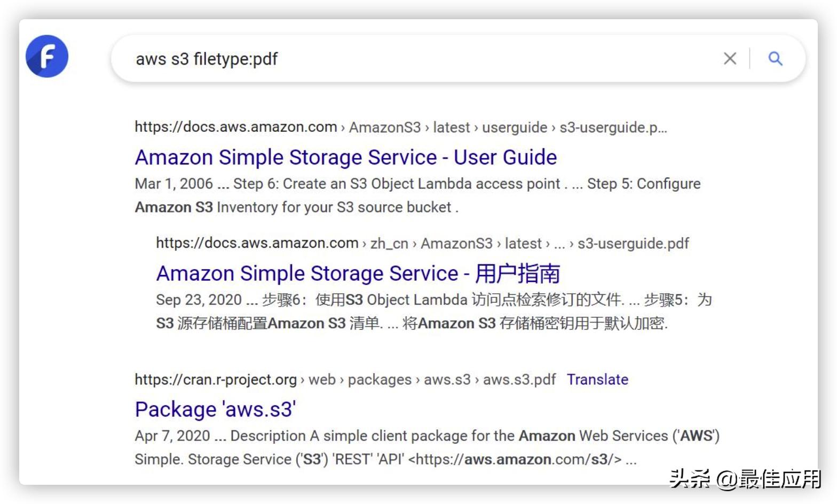Open the "Package 'aws.s3'" result
This screenshot has width=837, height=504.
[x=215, y=409]
